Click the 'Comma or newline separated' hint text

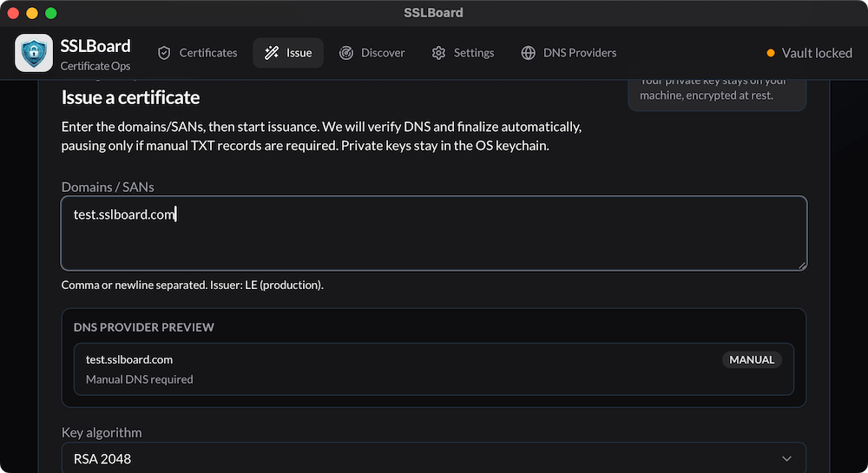point(193,285)
